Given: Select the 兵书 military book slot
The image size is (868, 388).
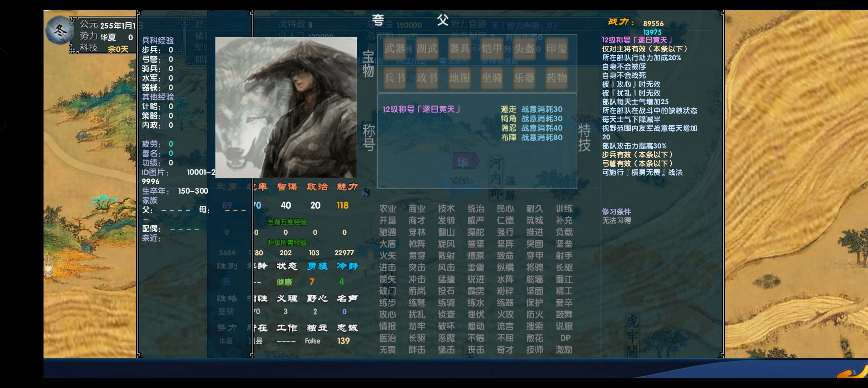Looking at the screenshot, I should point(395,78).
